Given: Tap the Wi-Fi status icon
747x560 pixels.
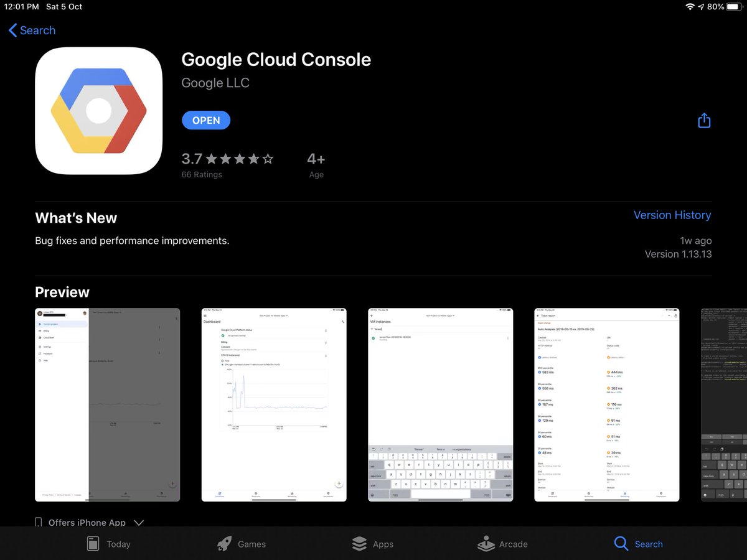Looking at the screenshot, I should 690,7.
